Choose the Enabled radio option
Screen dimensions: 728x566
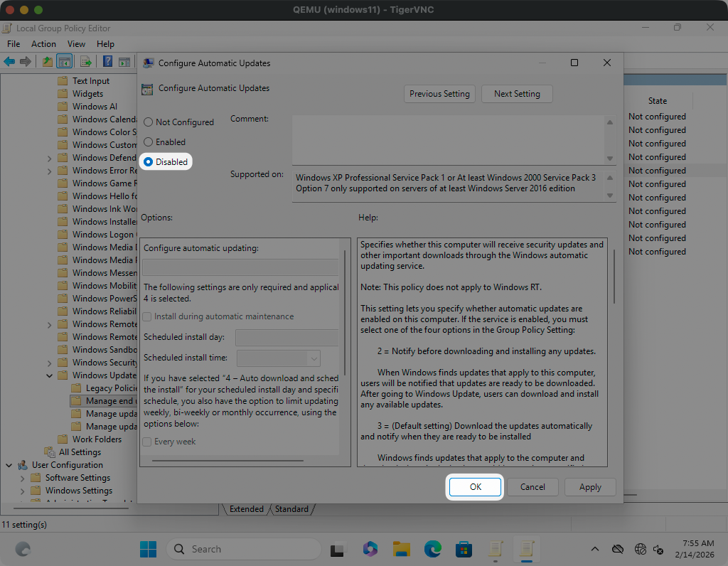(149, 142)
